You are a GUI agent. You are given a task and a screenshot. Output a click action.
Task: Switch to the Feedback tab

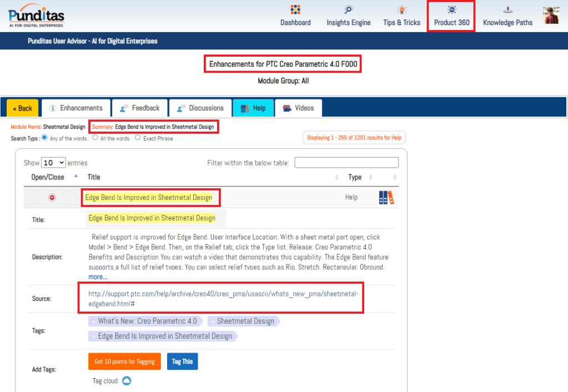tap(140, 108)
